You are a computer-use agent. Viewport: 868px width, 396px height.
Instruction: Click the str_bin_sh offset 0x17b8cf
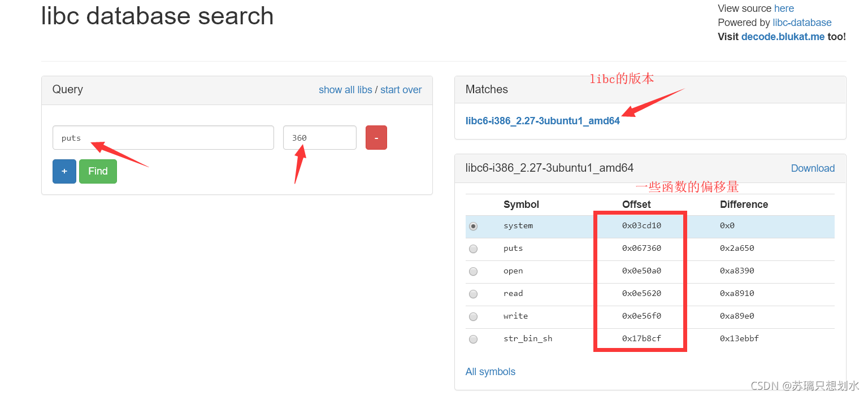641,338
